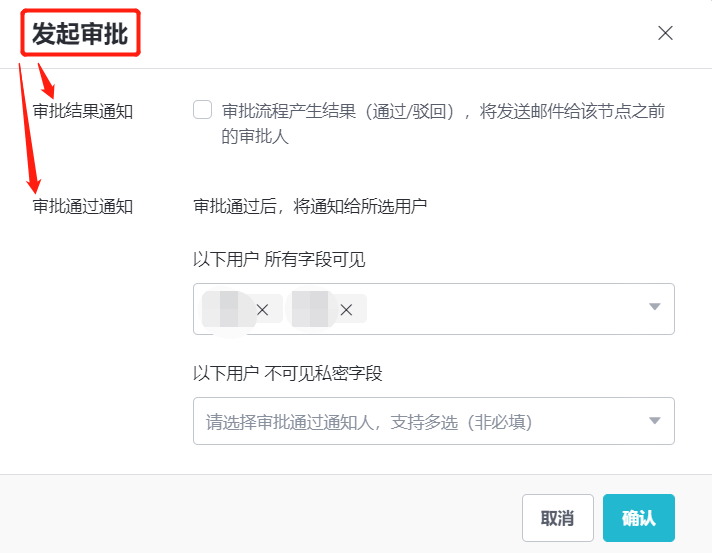Select the 审批通过通知 label
Viewport: 712px width, 553px height.
[83, 207]
